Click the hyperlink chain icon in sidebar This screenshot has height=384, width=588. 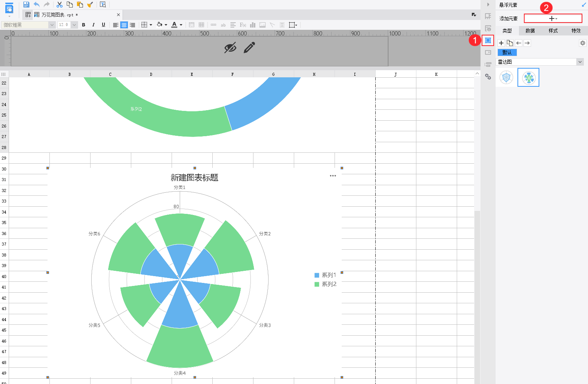point(488,77)
